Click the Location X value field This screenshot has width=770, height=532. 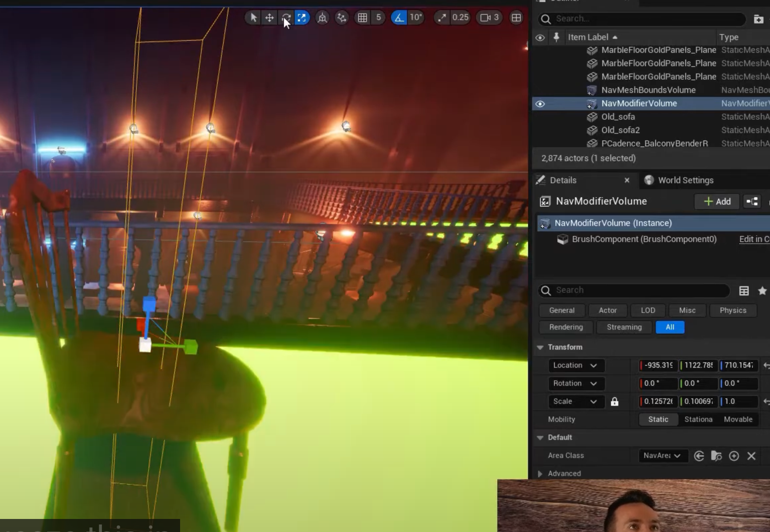tap(658, 366)
